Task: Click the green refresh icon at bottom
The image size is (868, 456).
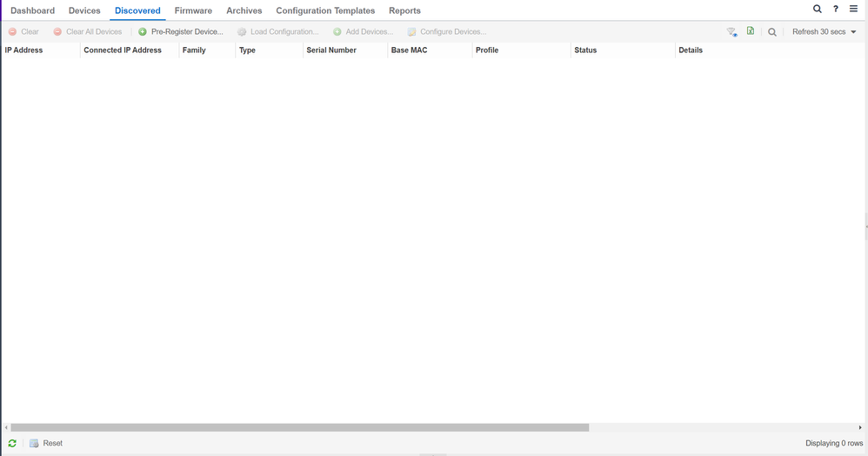Action: pos(12,443)
